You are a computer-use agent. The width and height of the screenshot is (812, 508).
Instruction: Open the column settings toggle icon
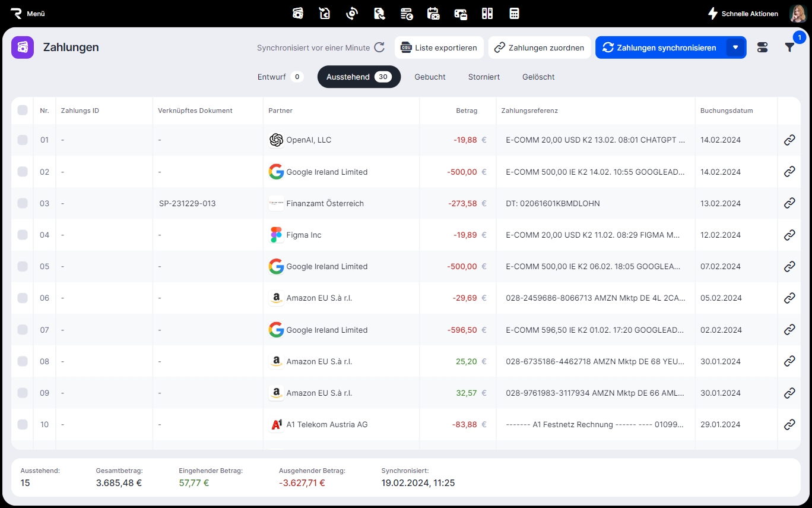763,48
